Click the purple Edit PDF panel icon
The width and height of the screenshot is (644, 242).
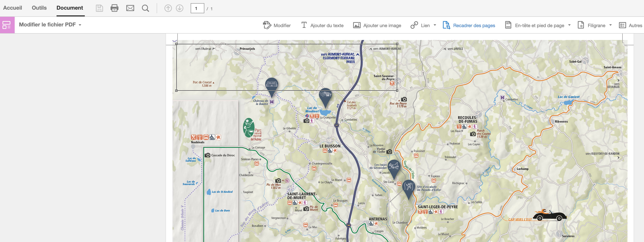(x=7, y=25)
